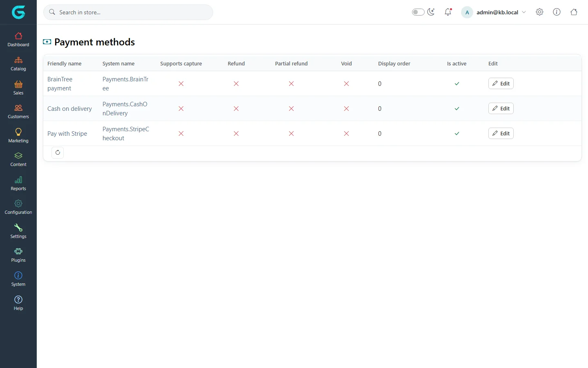Select the Payments.StripeCheckout system name cell
The image size is (588, 368).
coord(126,134)
